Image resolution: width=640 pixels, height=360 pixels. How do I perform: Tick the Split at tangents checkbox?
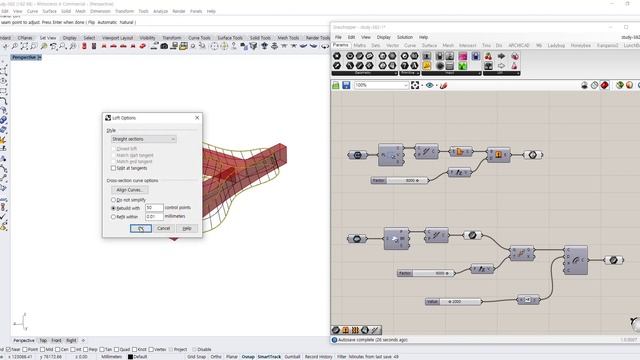pos(113,168)
